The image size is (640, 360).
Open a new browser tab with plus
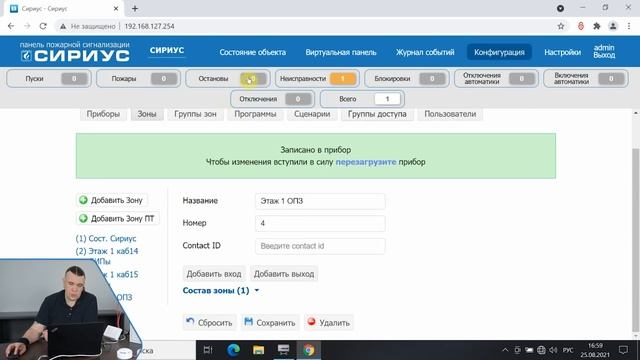(135, 8)
